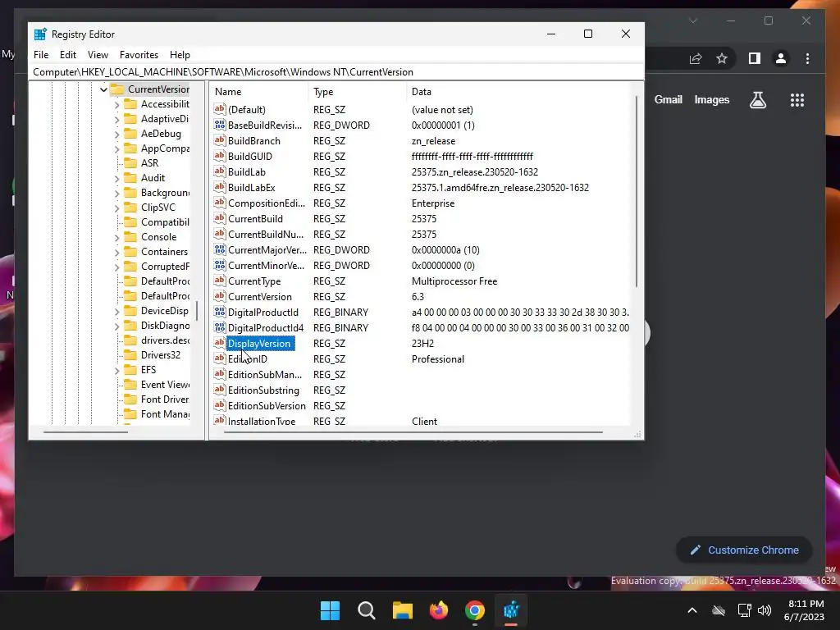Viewport: 840px width, 630px height.
Task: Click the CompositionEditionID value icon
Action: (220, 203)
